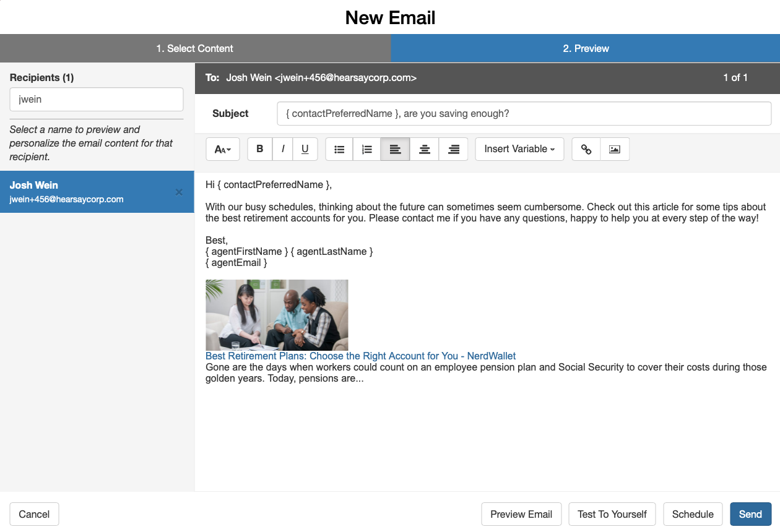
Task: Open the Schedule option
Action: tap(693, 514)
